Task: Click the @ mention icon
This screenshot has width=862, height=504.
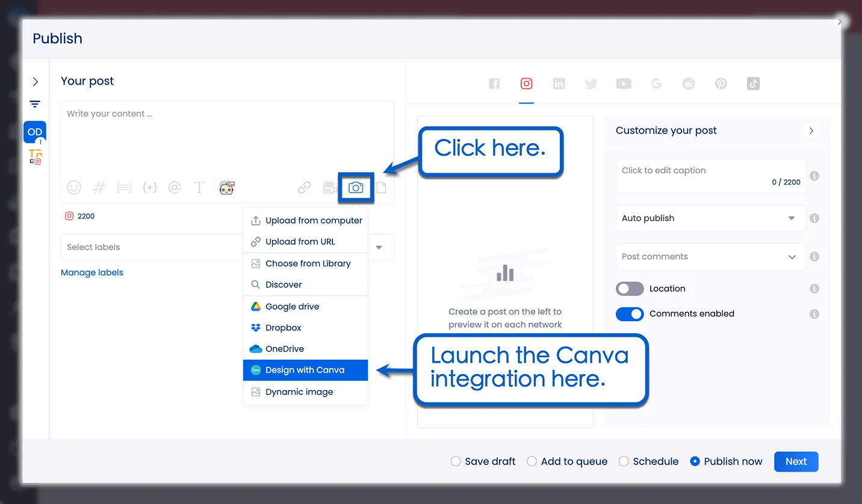Action: (x=175, y=188)
